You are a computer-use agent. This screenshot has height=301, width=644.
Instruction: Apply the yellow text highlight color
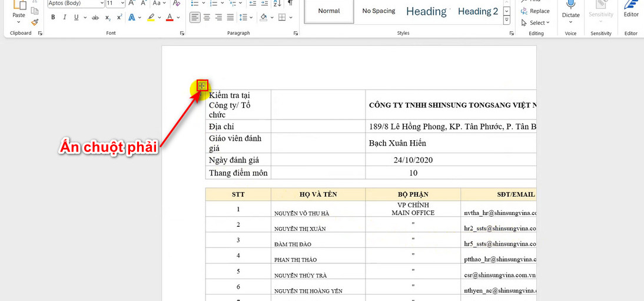coord(151,17)
